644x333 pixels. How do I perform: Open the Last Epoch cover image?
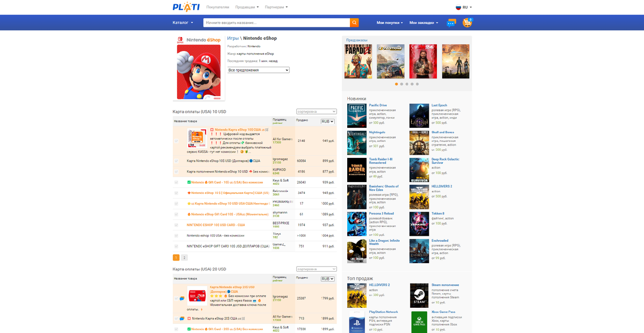419,115
